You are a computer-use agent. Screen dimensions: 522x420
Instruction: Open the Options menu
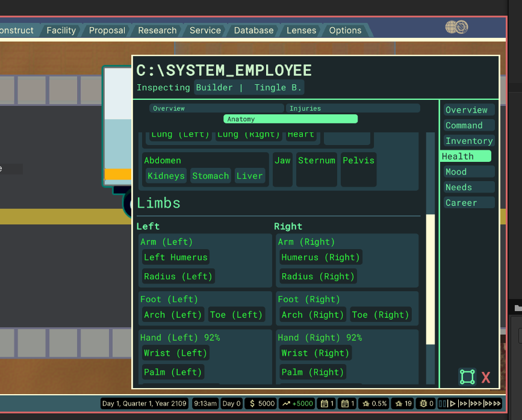(345, 30)
